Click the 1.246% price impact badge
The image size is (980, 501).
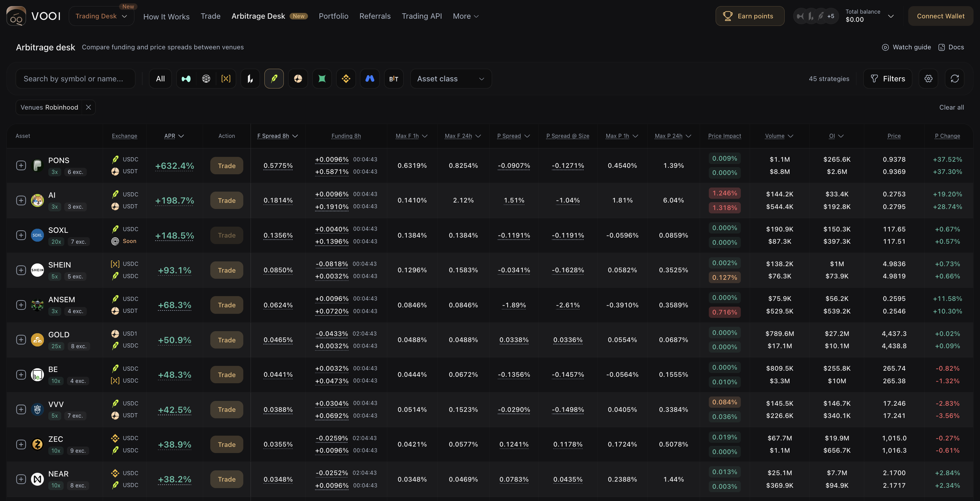pos(724,193)
